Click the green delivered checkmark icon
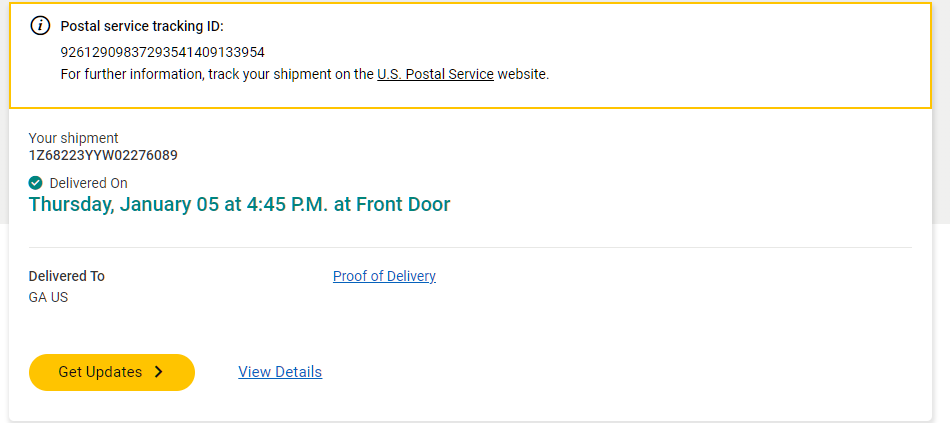This screenshot has width=950, height=423. tap(36, 183)
